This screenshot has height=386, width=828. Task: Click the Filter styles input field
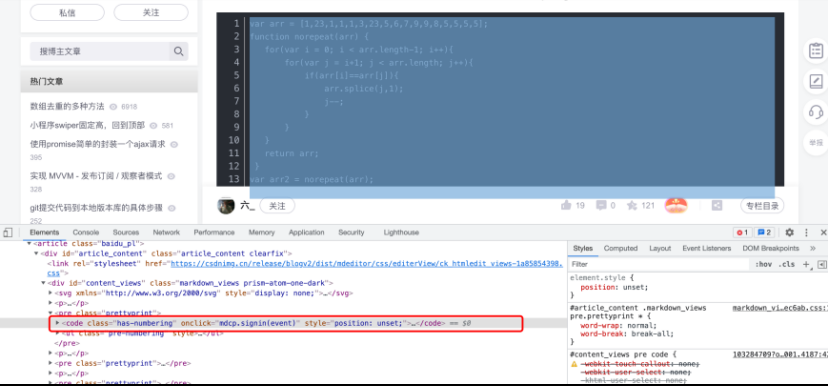tap(659, 264)
